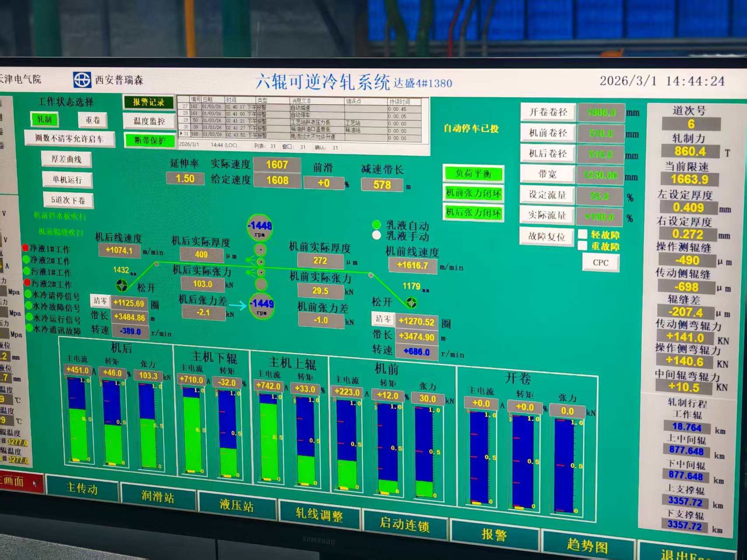Select the 乳液自动 radio button
The height and width of the screenshot is (560, 747).
(x=376, y=225)
